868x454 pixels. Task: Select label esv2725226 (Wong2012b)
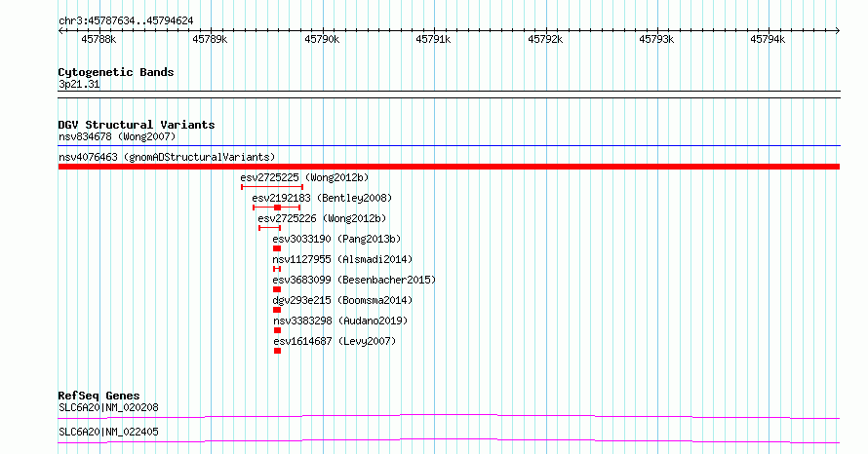(x=322, y=218)
